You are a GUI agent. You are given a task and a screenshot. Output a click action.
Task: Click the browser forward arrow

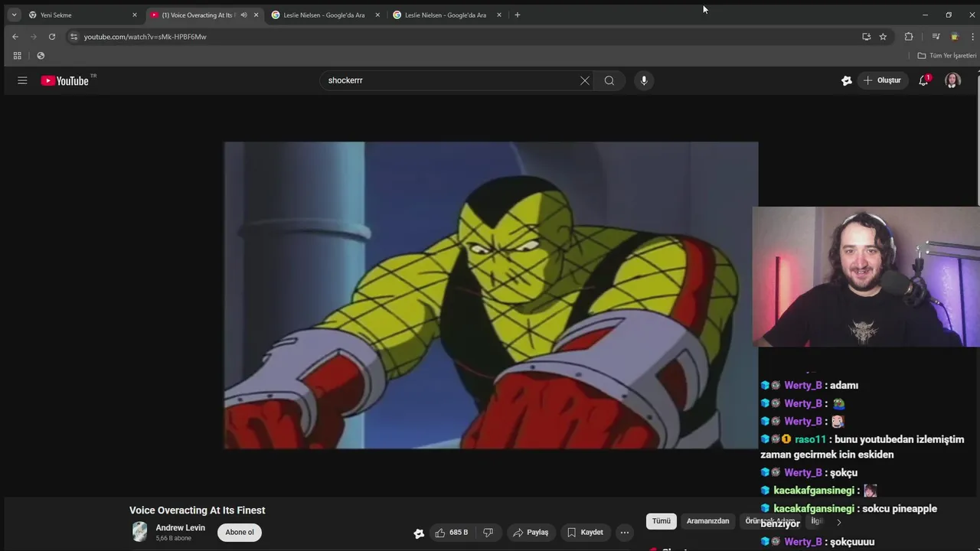(33, 37)
